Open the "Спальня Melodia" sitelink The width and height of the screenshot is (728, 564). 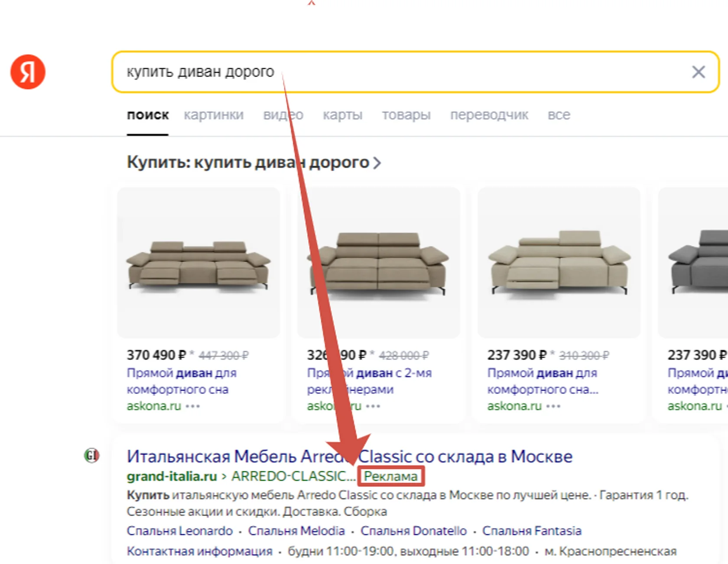(x=296, y=531)
